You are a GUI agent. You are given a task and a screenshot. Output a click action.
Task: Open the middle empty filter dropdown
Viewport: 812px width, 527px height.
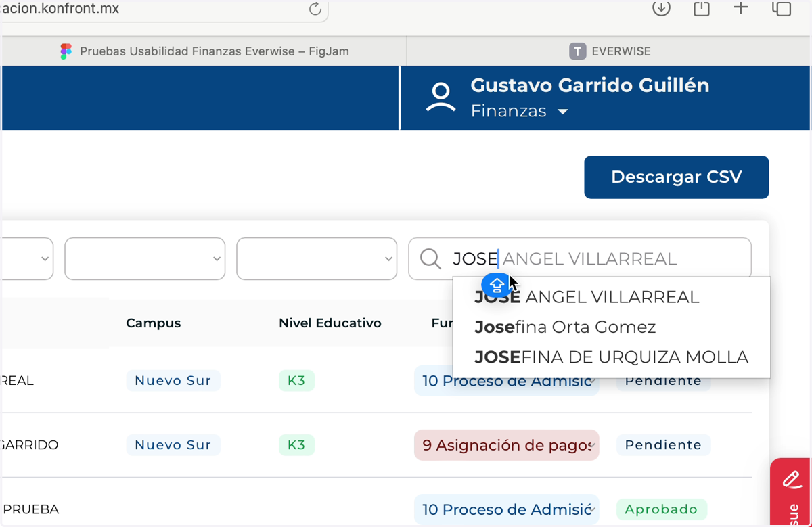[x=145, y=258]
